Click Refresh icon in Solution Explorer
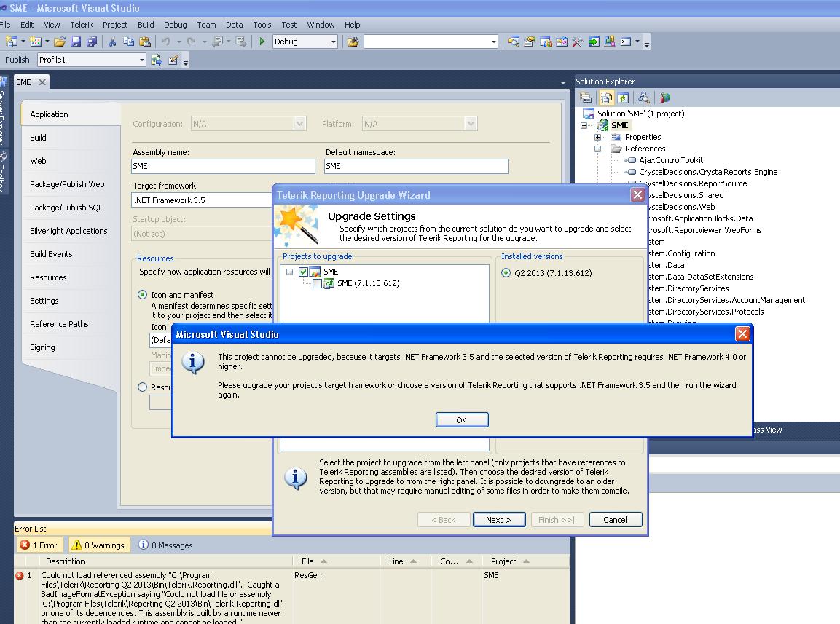Screen dimensions: 840x624 pos(622,98)
